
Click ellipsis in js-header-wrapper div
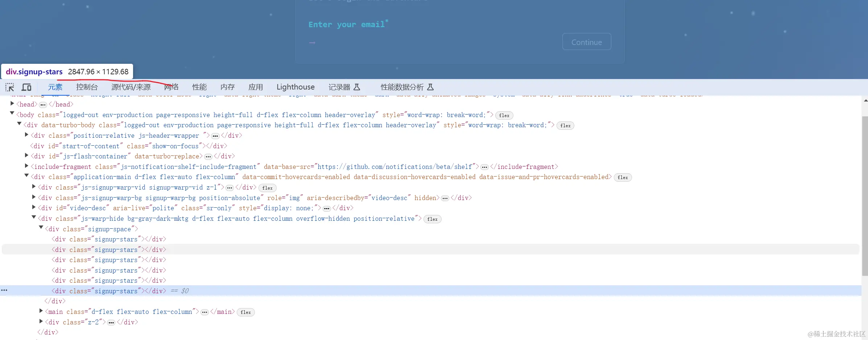pos(215,136)
